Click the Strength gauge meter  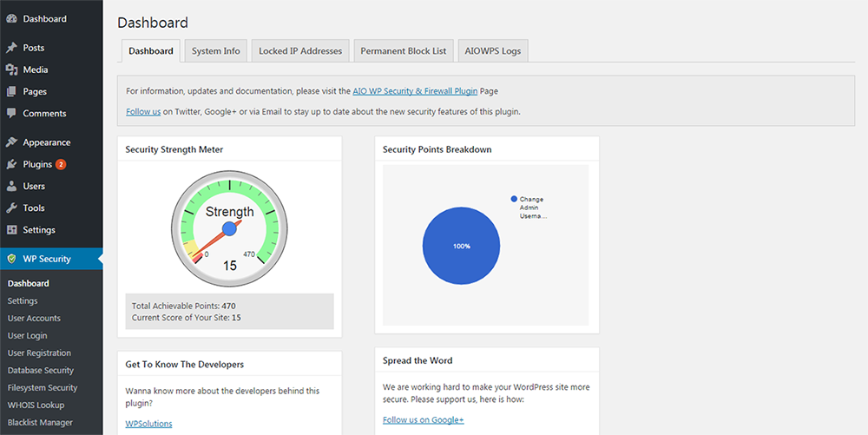[229, 228]
